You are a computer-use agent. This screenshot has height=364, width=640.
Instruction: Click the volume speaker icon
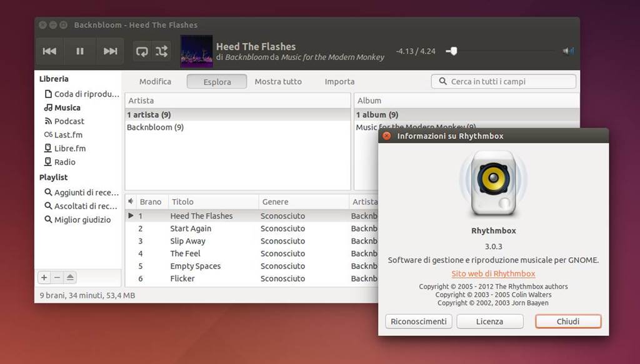point(568,51)
